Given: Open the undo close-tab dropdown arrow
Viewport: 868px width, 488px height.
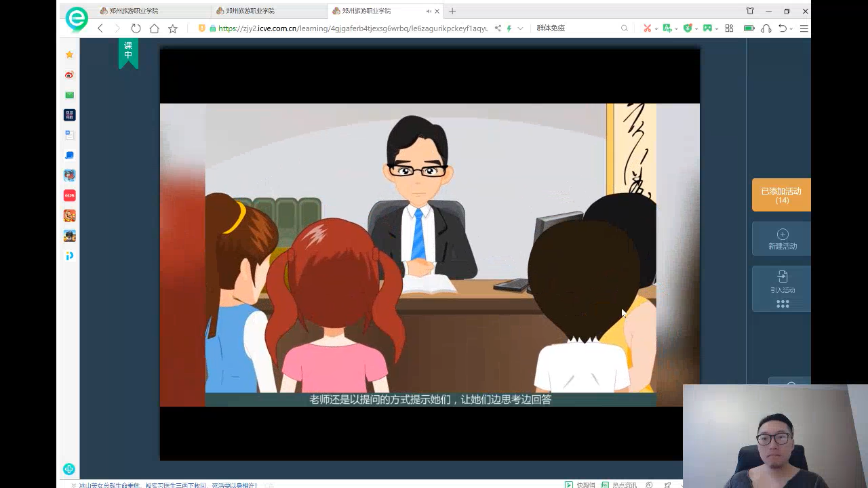Looking at the screenshot, I should click(x=792, y=29).
